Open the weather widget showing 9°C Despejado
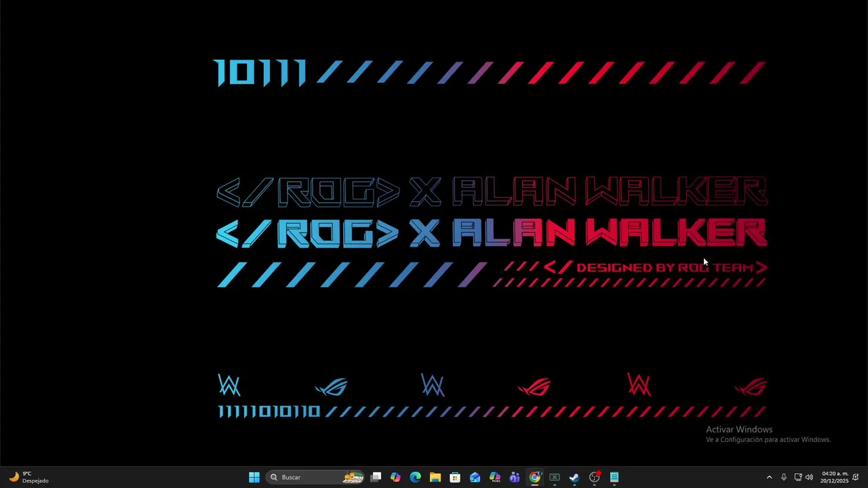Screen dimensions: 868x488 click(x=28, y=477)
